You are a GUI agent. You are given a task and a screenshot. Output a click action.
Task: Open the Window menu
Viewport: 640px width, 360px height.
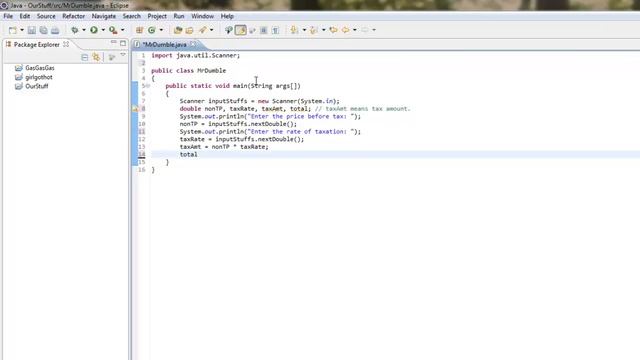(x=202, y=16)
